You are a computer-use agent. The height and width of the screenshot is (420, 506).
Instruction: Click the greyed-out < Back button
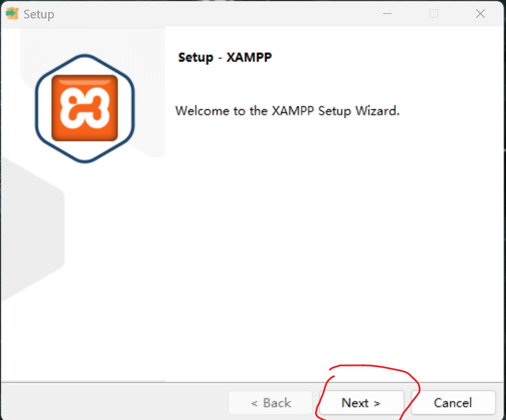pyautogui.click(x=270, y=403)
